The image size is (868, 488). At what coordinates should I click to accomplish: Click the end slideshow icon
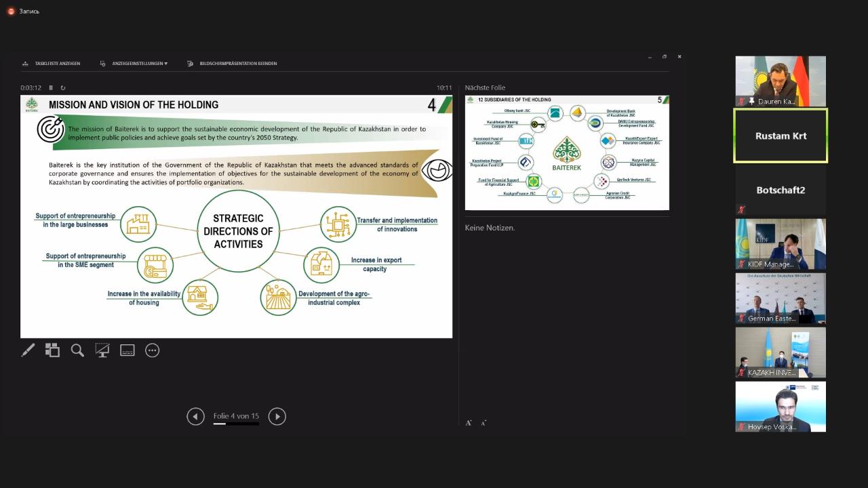(x=191, y=64)
